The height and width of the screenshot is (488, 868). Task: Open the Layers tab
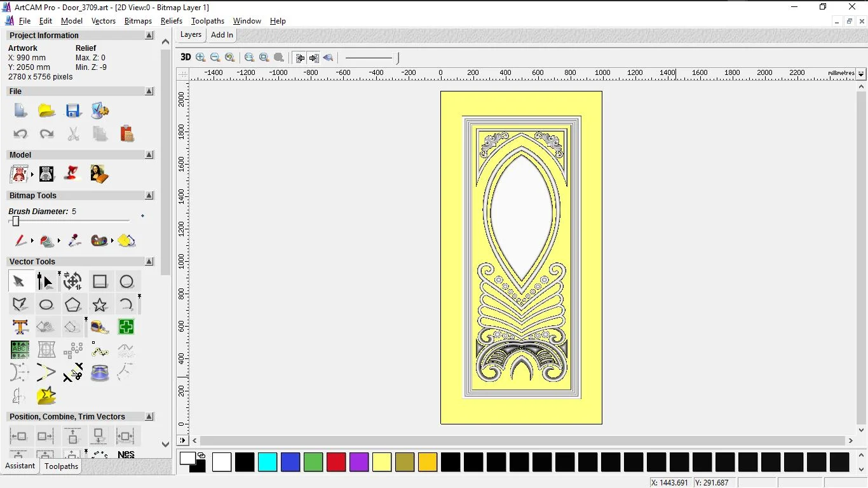[x=191, y=35]
